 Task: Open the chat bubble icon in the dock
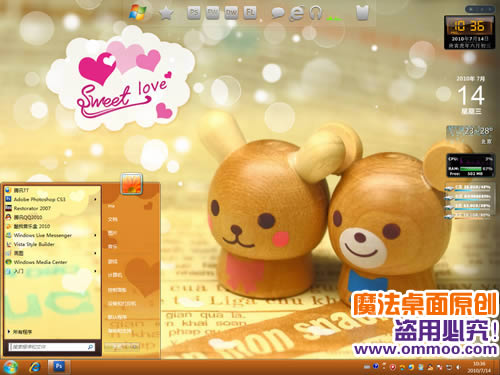(277, 13)
